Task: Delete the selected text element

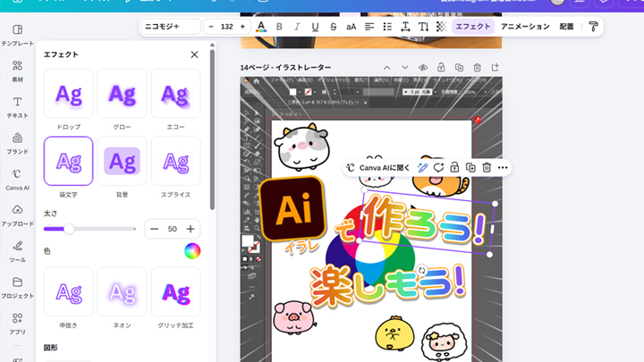Action: [x=487, y=167]
